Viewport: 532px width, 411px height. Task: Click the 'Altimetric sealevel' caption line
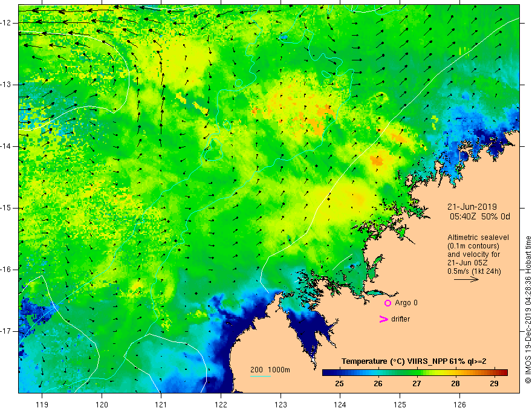coord(478,238)
